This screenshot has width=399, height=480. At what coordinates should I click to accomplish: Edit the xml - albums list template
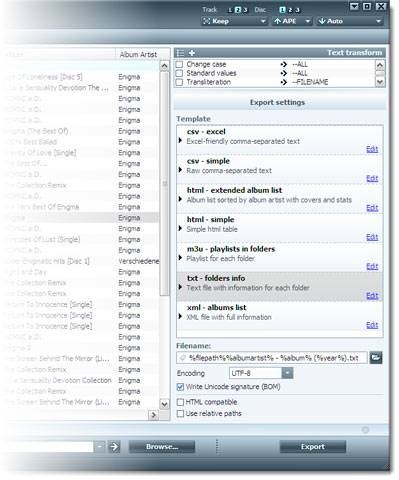point(372,325)
